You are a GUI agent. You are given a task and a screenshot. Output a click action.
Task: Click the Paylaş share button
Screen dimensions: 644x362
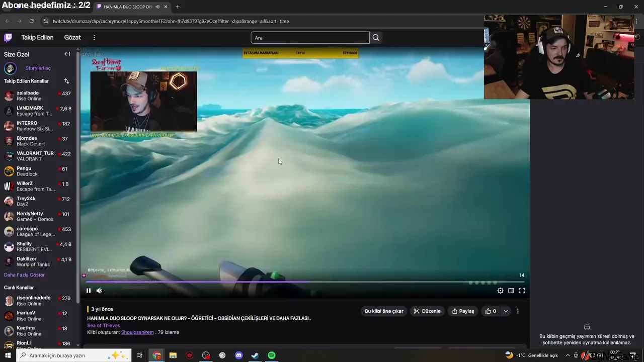tap(463, 311)
